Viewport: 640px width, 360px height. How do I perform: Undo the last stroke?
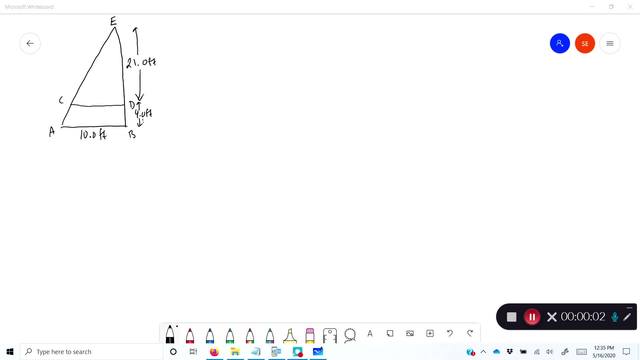[450, 333]
